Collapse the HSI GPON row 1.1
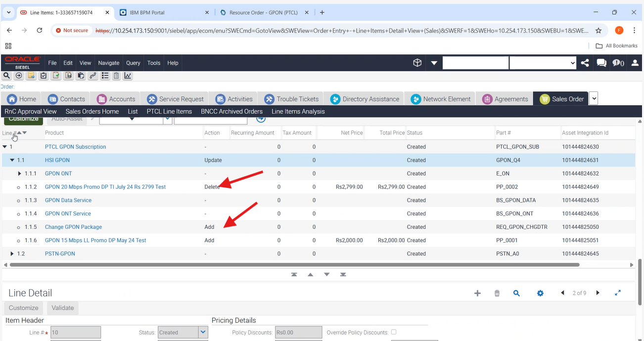Image resolution: width=644 pixels, height=341 pixels. (13, 160)
